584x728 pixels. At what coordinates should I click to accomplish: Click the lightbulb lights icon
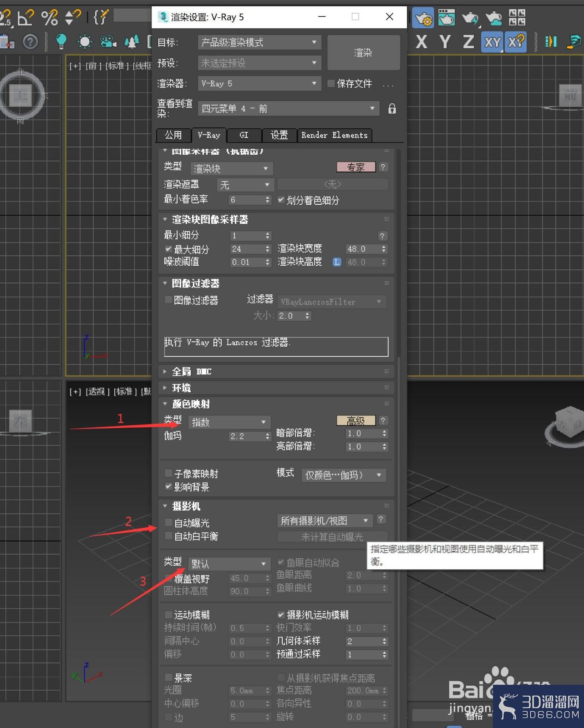point(61,42)
